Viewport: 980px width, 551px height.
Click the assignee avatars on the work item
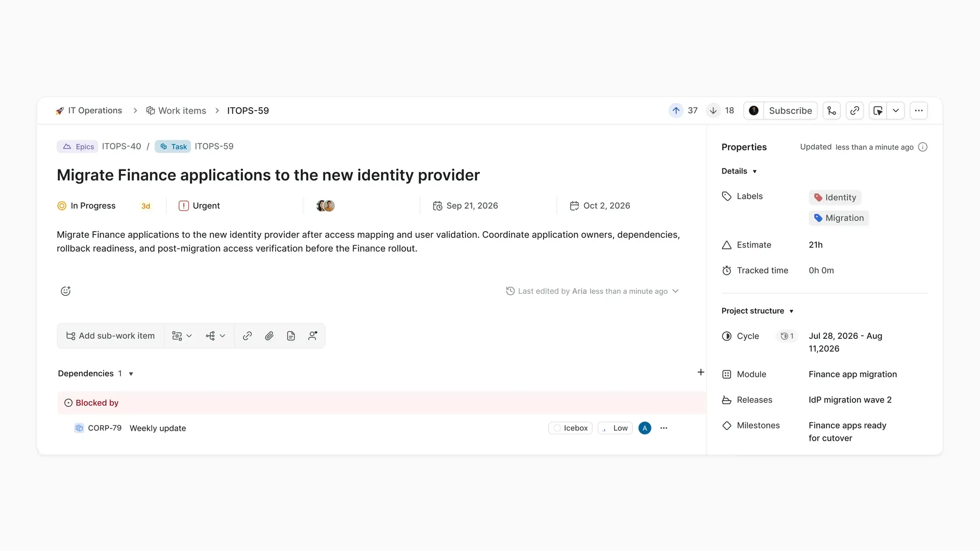pyautogui.click(x=326, y=206)
